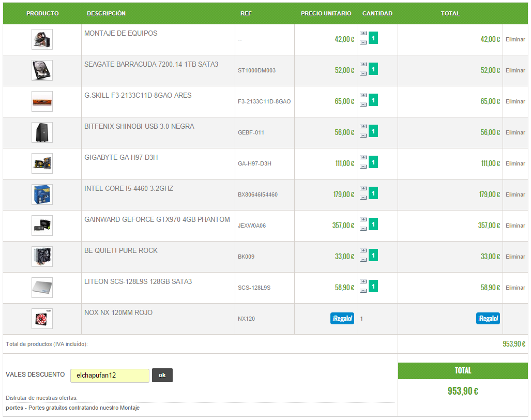This screenshot has height=420, width=531.
Task: Open INTEL CORE I5-4460 3.2GHZ product
Action: click(129, 189)
